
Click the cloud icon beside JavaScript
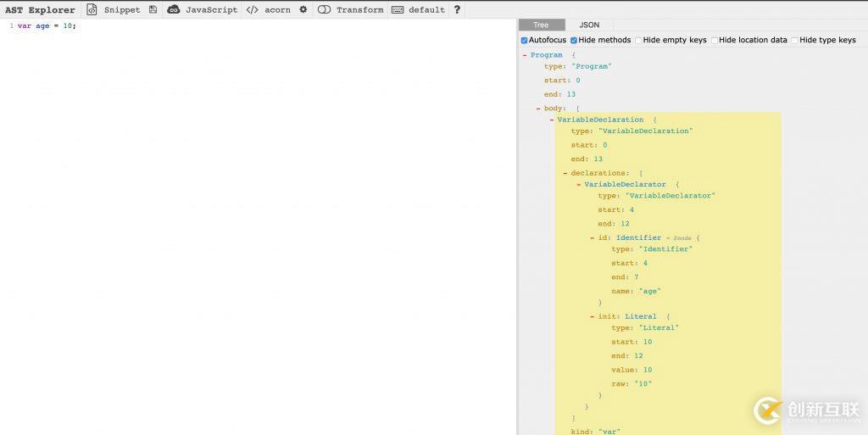174,9
